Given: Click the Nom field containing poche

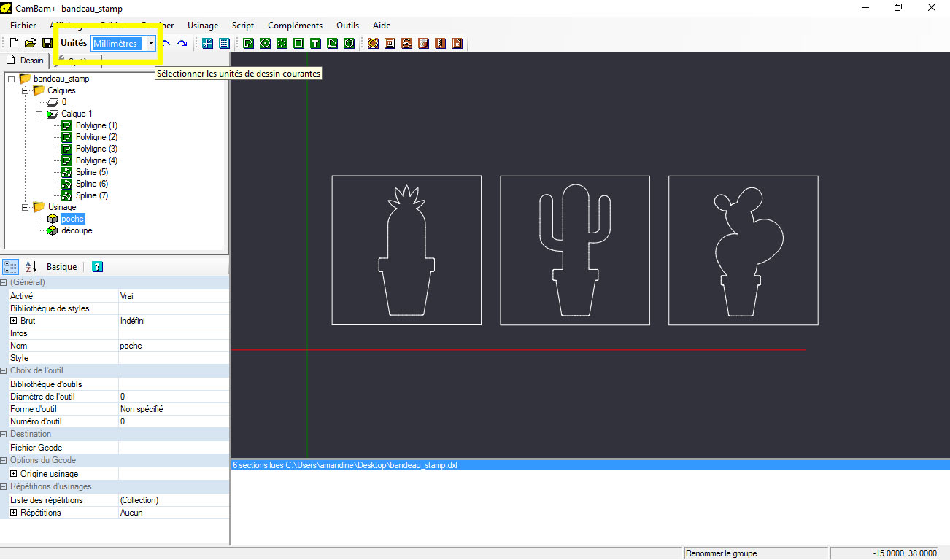Looking at the screenshot, I should tap(174, 346).
